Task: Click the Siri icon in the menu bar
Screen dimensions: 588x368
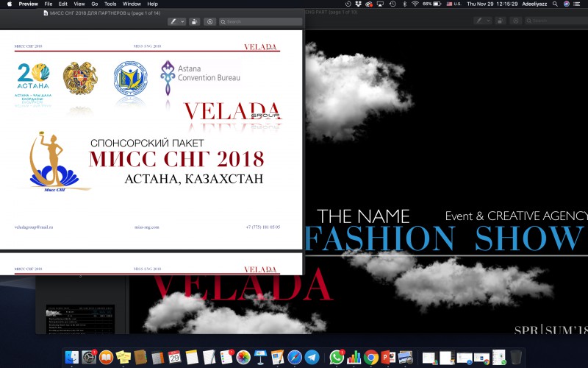Action: [567, 4]
